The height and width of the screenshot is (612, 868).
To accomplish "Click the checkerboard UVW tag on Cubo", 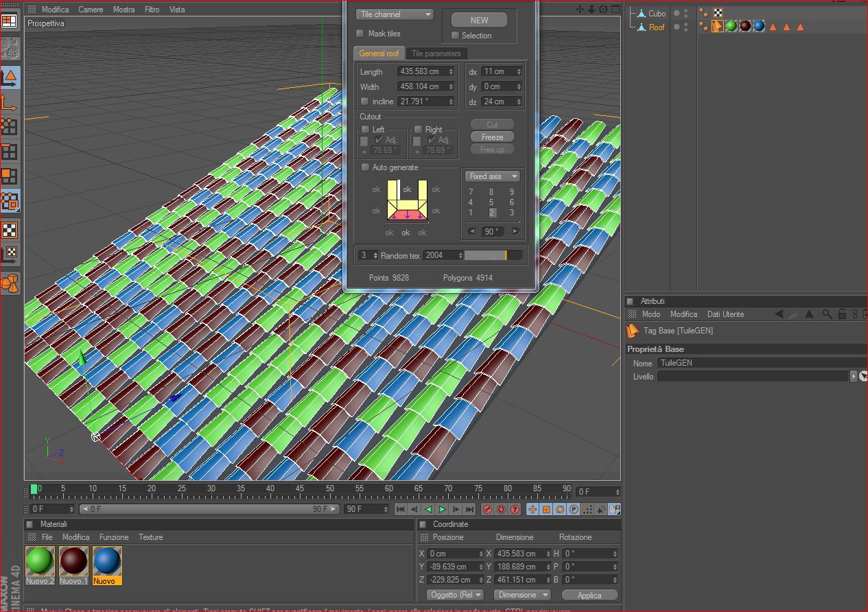I will click(x=718, y=12).
